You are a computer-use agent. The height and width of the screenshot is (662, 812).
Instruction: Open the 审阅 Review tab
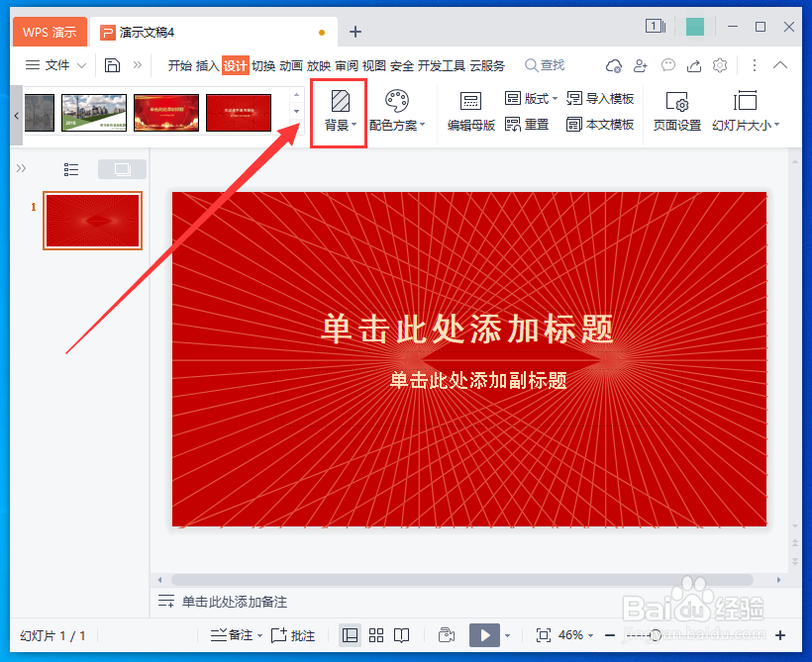[347, 65]
